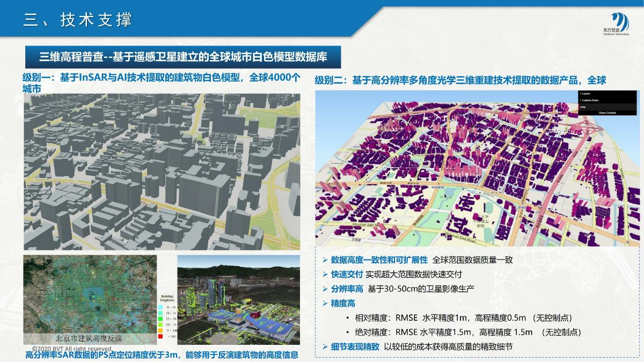Click the red >100 building height legend swatch
Screen dimensions: 644x362
click(x=161, y=336)
